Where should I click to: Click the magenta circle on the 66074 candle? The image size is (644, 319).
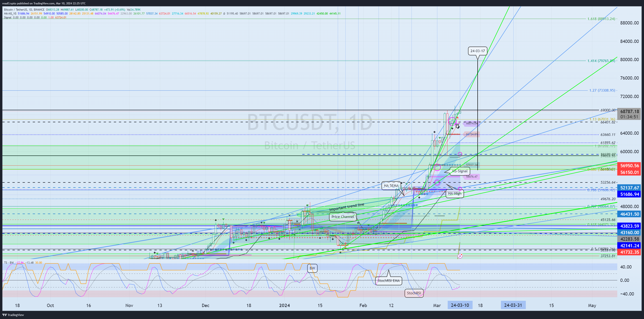453,121
